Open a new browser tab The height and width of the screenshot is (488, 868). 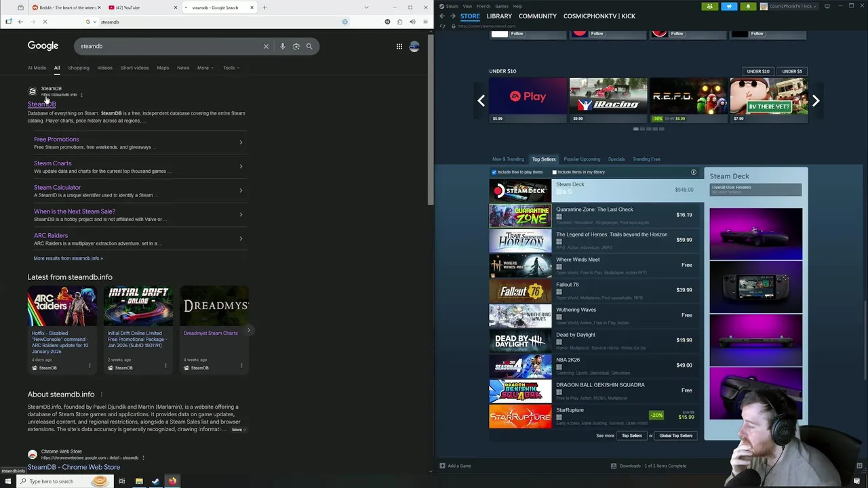pyautogui.click(x=264, y=7)
